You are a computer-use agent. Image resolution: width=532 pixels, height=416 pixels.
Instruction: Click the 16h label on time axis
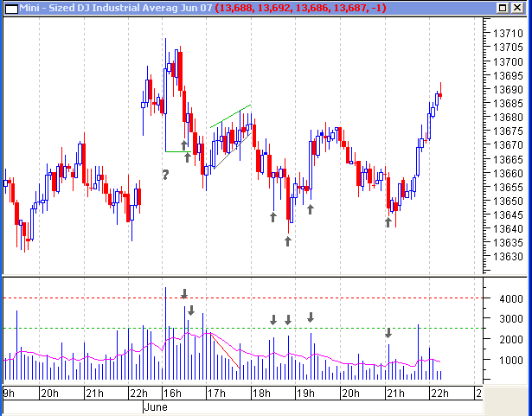point(172,394)
